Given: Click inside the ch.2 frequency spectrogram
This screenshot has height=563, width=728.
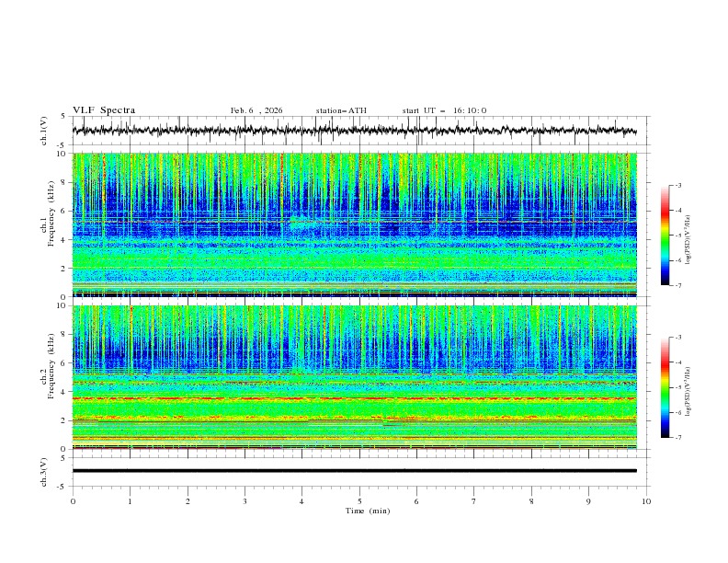Looking at the screenshot, I should pos(354,377).
